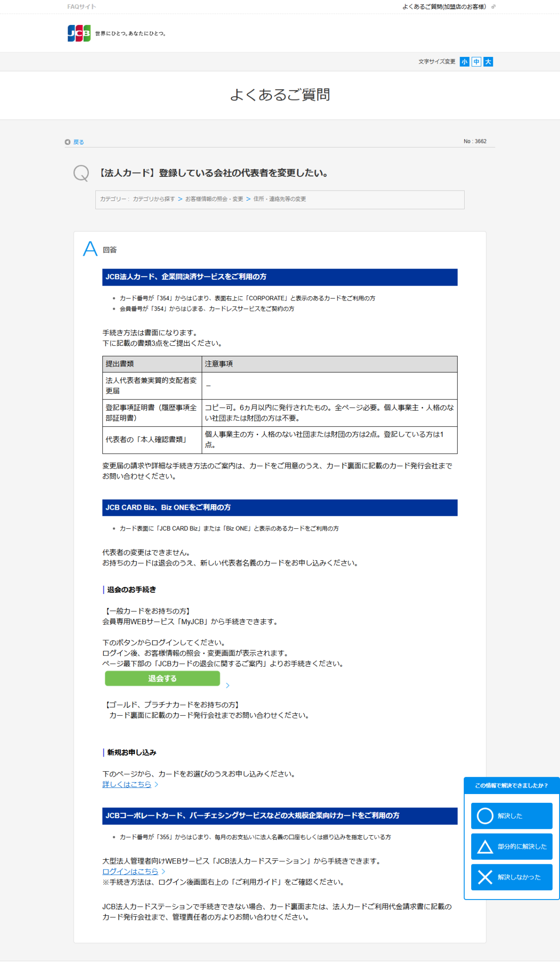Click the external link icon beside 加盟店のお客様
The image size is (560, 963).
click(493, 6)
